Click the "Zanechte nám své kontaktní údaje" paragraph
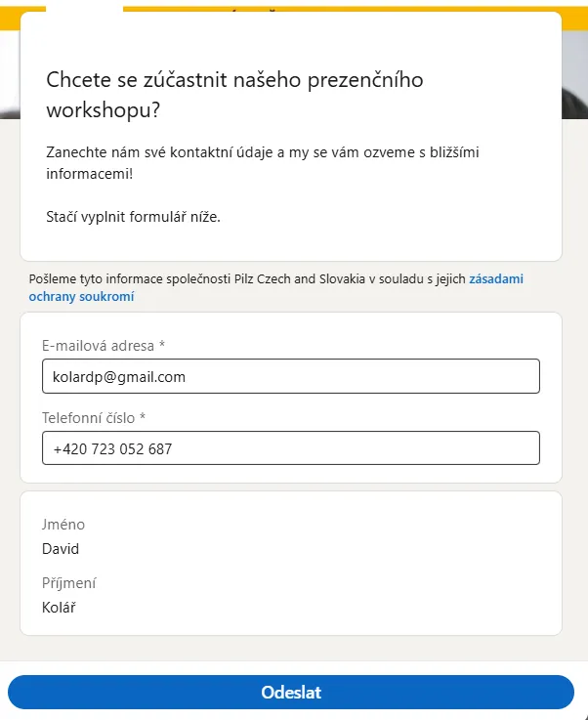This screenshot has height=720, width=588. point(263,162)
